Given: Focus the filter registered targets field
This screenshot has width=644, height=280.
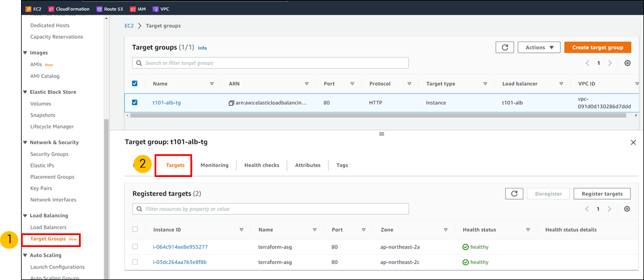Looking at the screenshot, I should 271,209.
